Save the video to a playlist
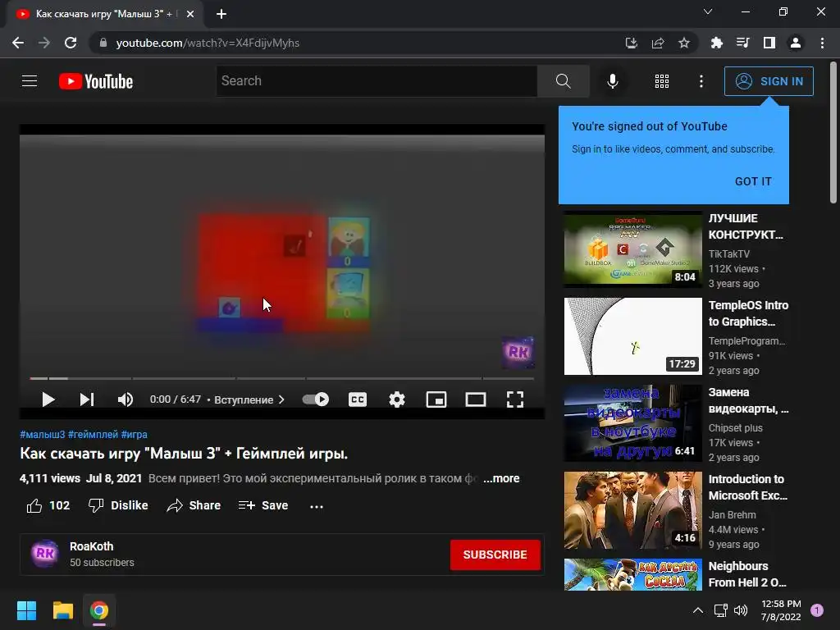This screenshot has width=840, height=630. click(263, 505)
